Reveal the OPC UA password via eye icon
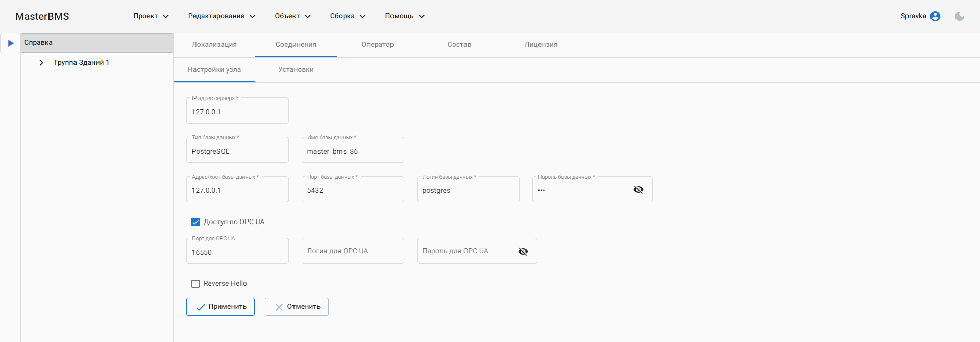The width and height of the screenshot is (980, 342). [x=523, y=251]
